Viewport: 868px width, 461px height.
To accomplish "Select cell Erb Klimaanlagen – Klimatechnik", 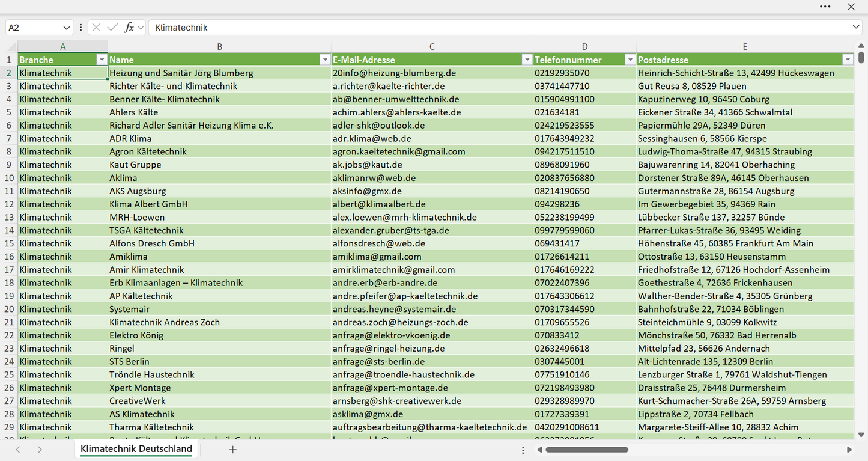I will point(220,283).
